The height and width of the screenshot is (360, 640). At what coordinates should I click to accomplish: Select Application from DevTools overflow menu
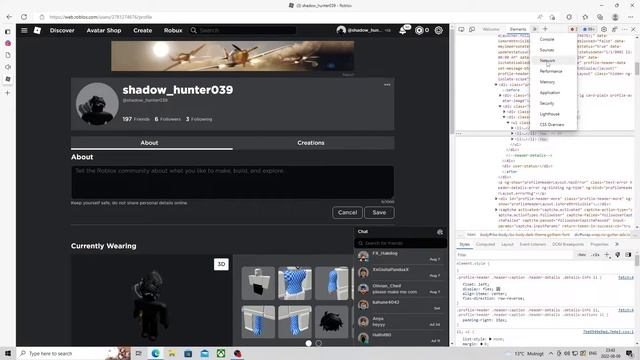coord(550,93)
